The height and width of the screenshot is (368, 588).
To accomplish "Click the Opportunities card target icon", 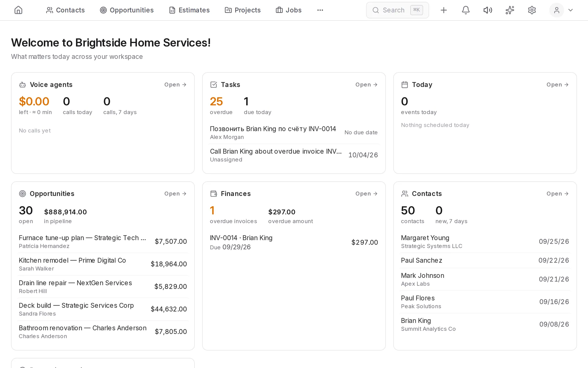I will pyautogui.click(x=22, y=194).
